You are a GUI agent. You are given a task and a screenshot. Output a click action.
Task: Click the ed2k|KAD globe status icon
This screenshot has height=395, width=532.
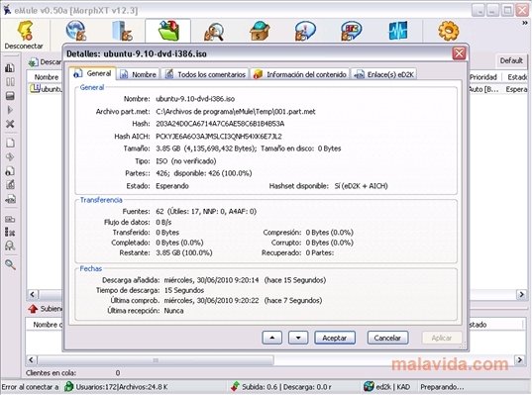(369, 386)
